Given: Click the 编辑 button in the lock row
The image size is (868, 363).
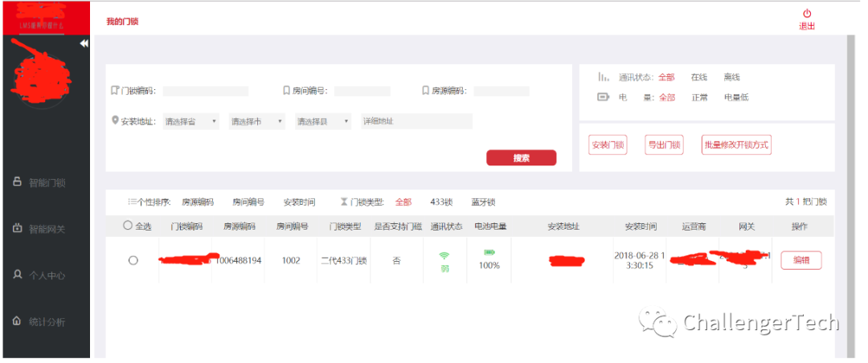Looking at the screenshot, I should 801,260.
